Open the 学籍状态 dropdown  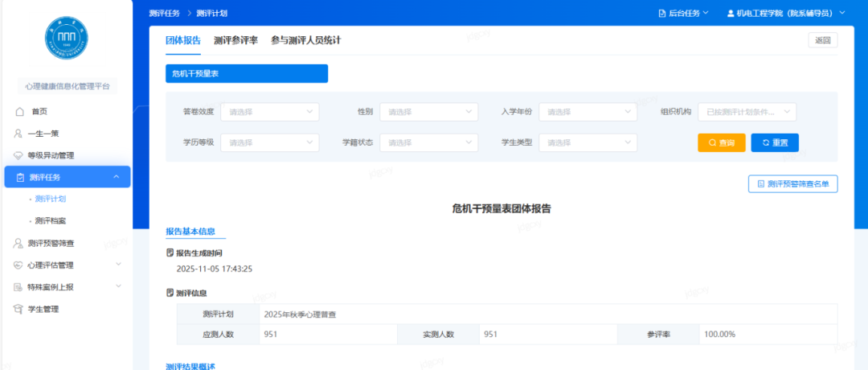(x=428, y=142)
